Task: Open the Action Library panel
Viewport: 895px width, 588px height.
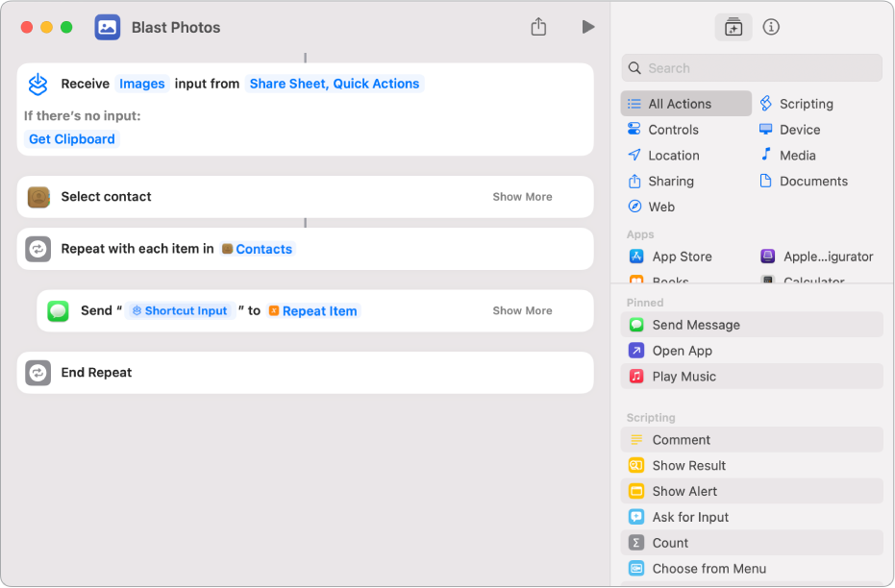Action: coord(733,27)
